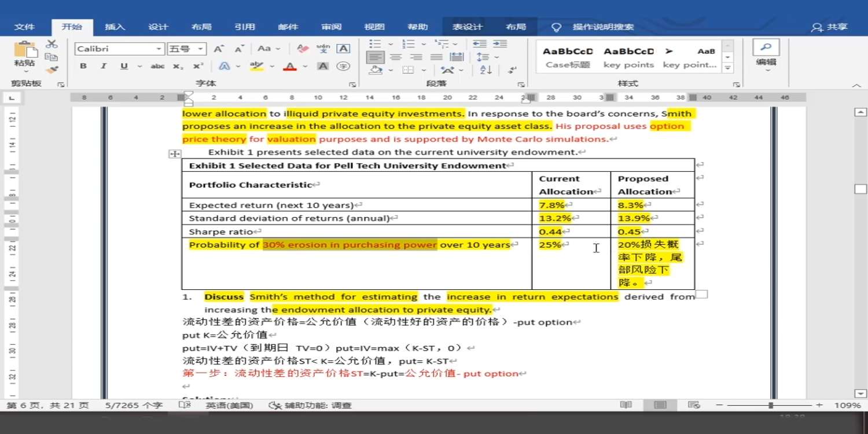This screenshot has height=434, width=868.
Task: Click the Increase Indent icon
Action: click(500, 44)
